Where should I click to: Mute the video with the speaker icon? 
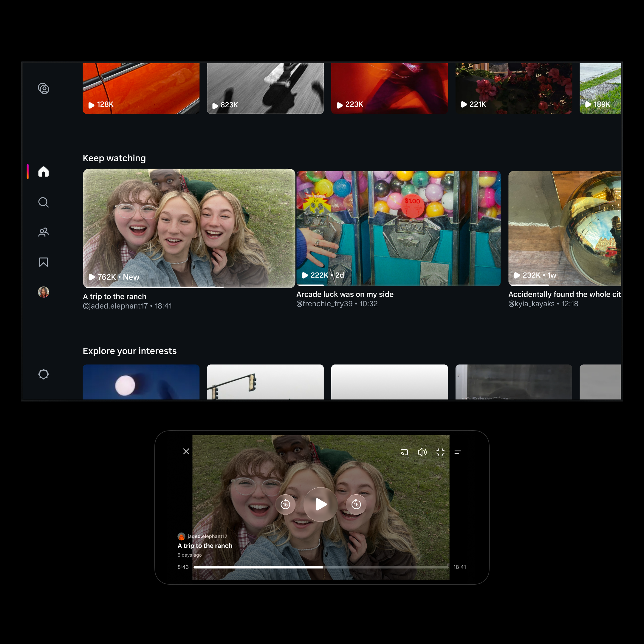point(422,452)
